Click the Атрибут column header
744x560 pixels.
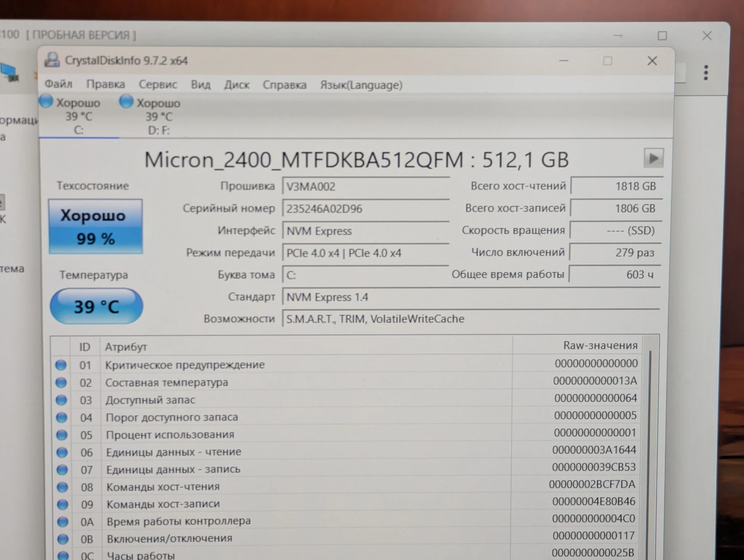coord(306,347)
